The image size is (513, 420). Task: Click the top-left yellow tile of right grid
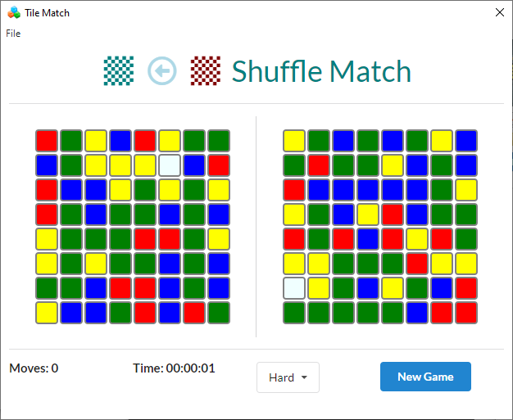[294, 141]
